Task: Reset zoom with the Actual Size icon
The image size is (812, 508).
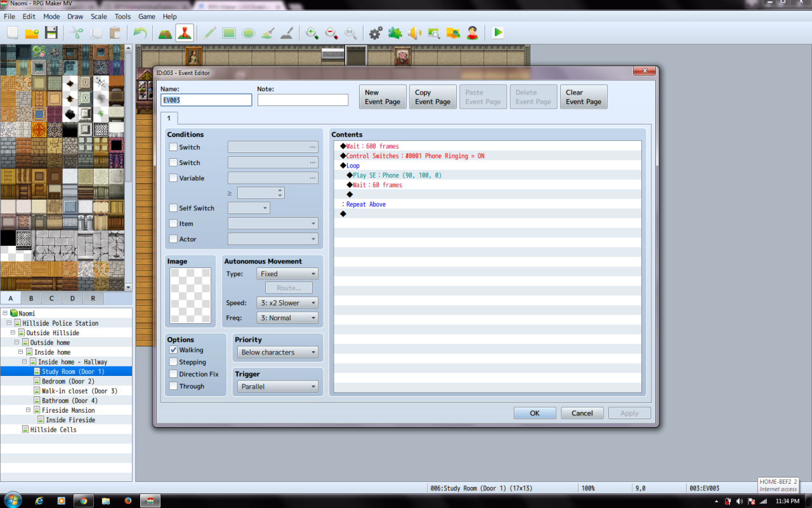Action: coord(350,33)
